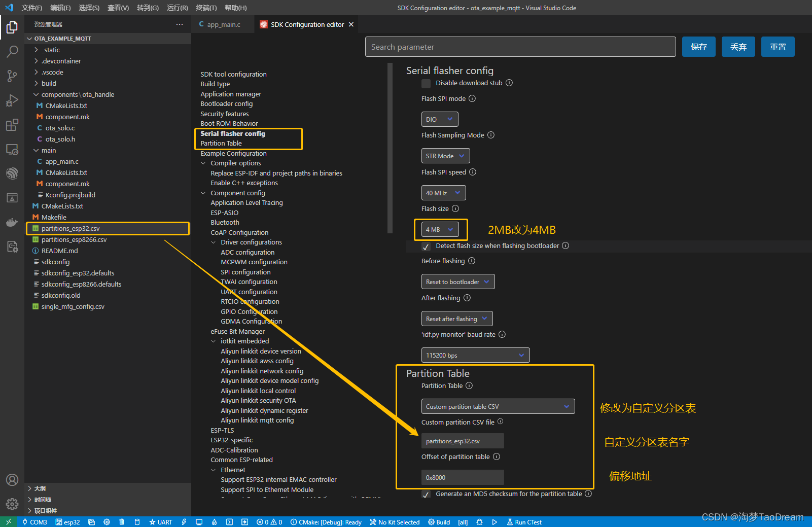This screenshot has height=527, width=812.
Task: Collapse the Compiler options section
Action: (x=203, y=163)
